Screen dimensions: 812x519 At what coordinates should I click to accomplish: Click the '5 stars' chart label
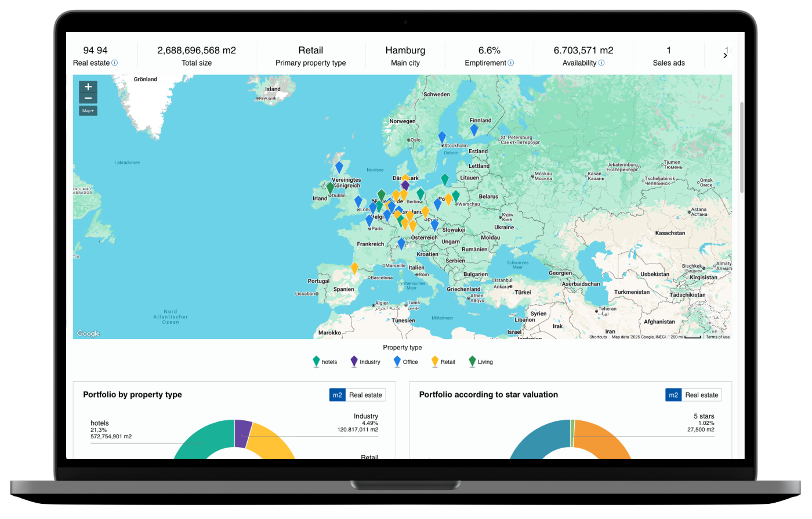(x=704, y=416)
